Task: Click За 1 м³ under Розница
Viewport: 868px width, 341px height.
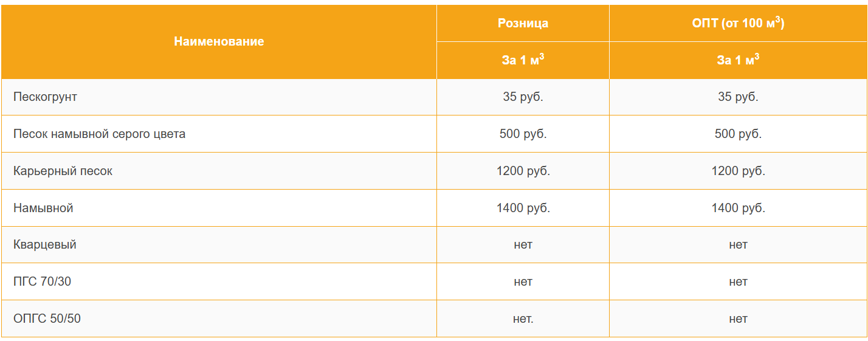Action: pyautogui.click(x=523, y=60)
